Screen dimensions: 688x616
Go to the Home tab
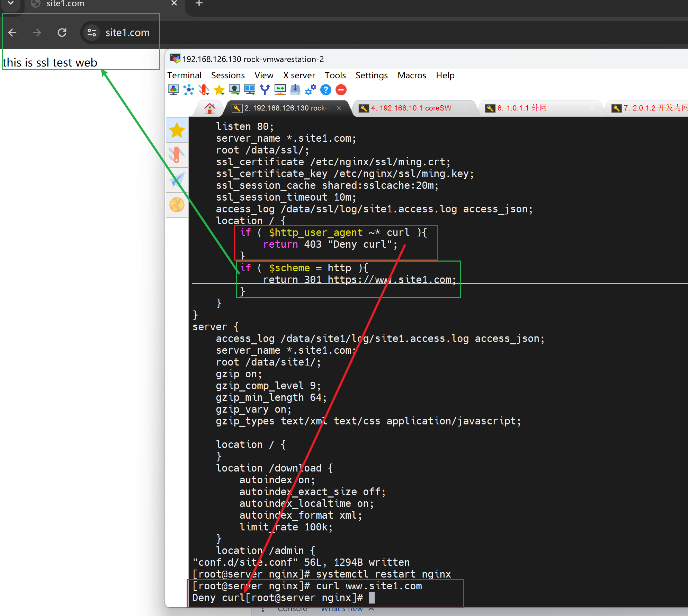click(x=209, y=108)
